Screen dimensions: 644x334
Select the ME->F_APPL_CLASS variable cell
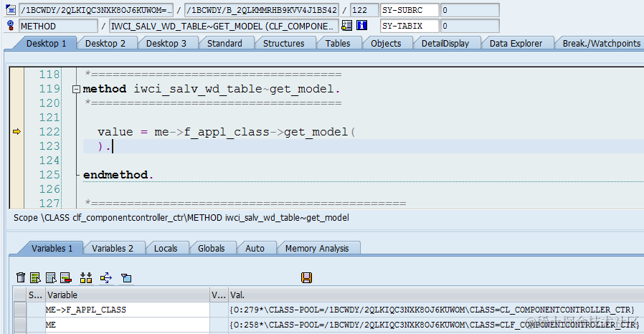[x=128, y=310]
